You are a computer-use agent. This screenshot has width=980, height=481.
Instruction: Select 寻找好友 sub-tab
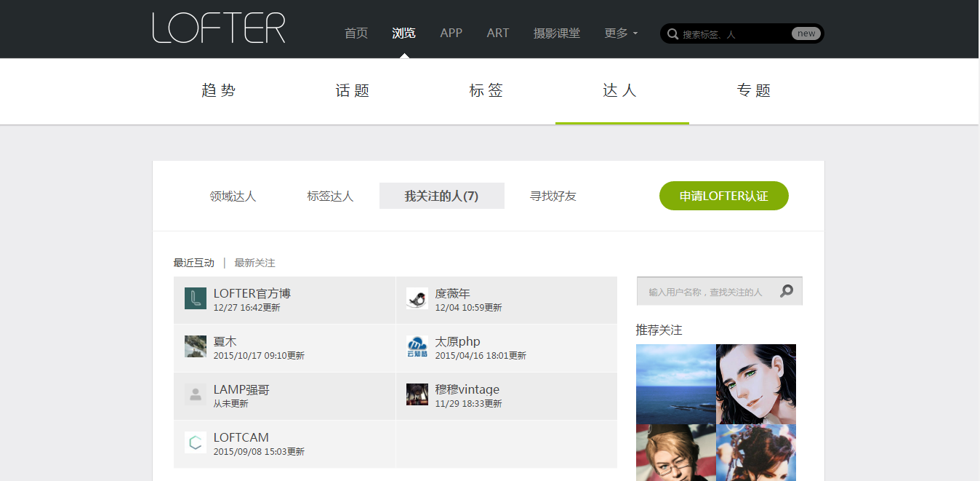pos(553,196)
